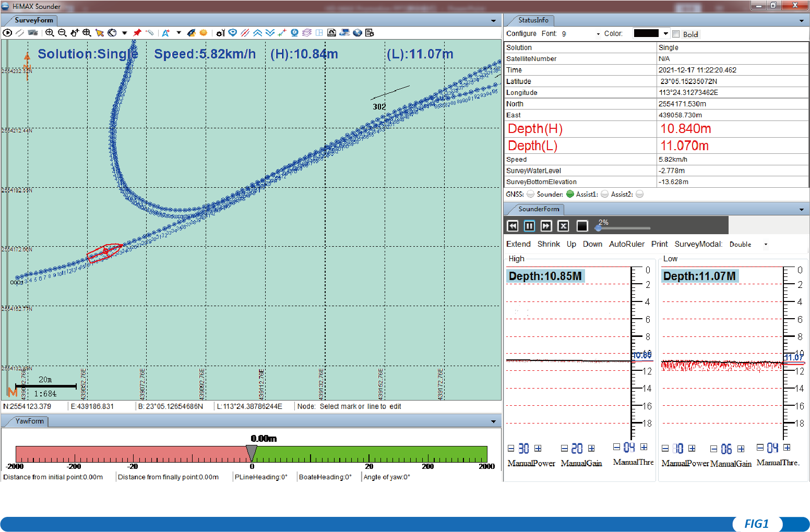Screen dimensions: 810x532
Task: Rewind the sounder playback
Action: coord(513,226)
